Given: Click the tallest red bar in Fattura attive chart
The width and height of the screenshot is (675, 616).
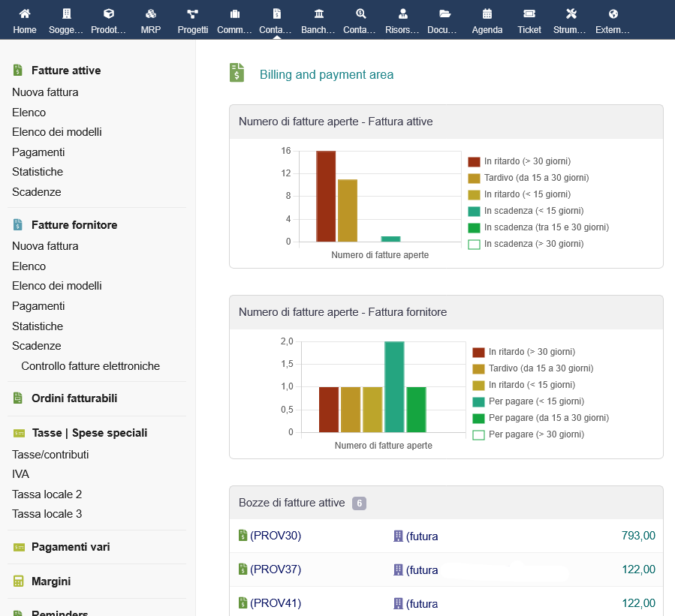Looking at the screenshot, I should [x=326, y=196].
